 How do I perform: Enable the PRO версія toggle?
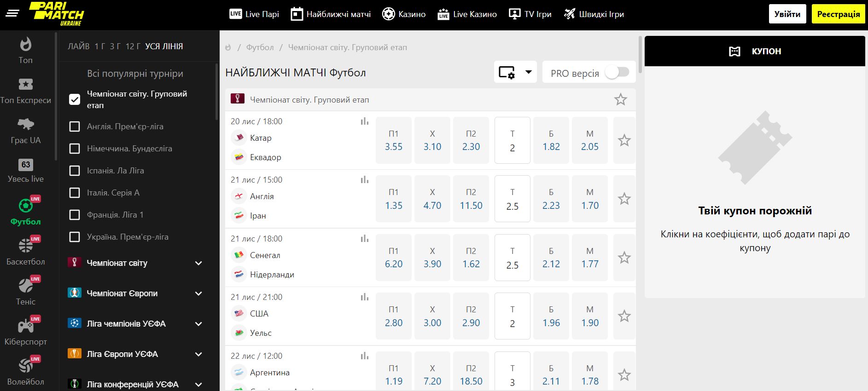tap(617, 73)
